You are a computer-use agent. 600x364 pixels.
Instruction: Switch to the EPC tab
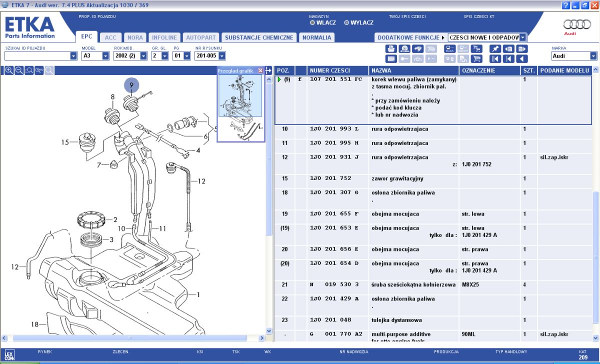point(86,37)
